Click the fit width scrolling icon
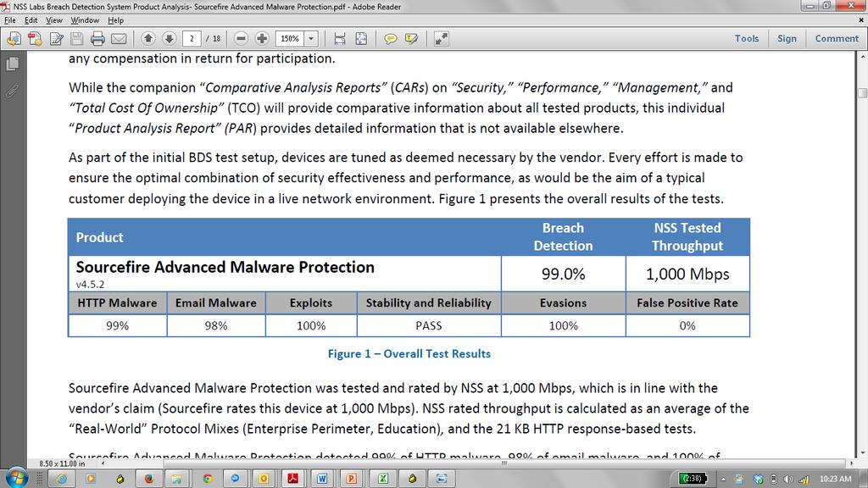This screenshot has width=868, height=488. [x=340, y=39]
